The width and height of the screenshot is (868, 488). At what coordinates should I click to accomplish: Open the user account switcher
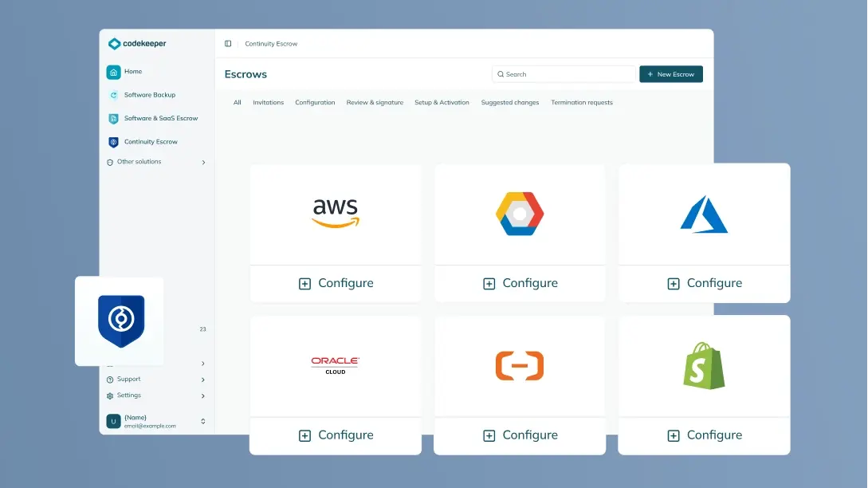pos(202,421)
